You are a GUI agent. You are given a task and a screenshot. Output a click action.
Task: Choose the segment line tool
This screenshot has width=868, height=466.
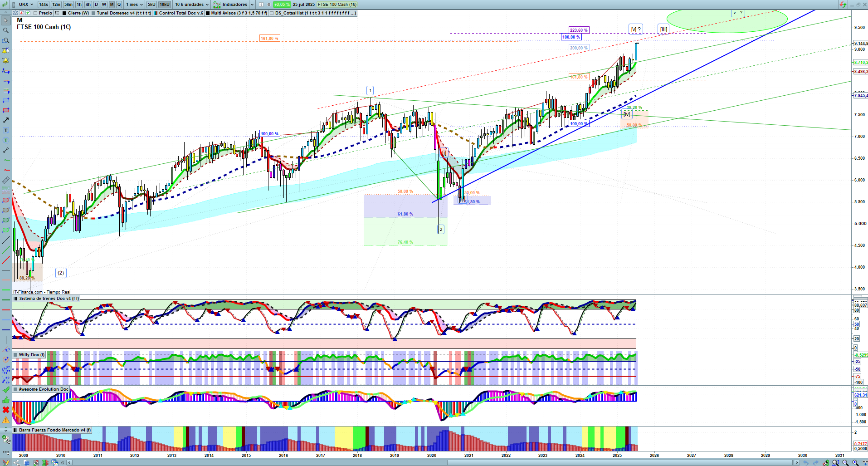point(6,150)
